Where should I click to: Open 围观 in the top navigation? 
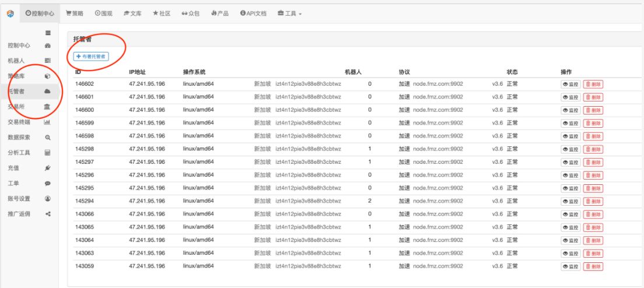pyautogui.click(x=103, y=13)
